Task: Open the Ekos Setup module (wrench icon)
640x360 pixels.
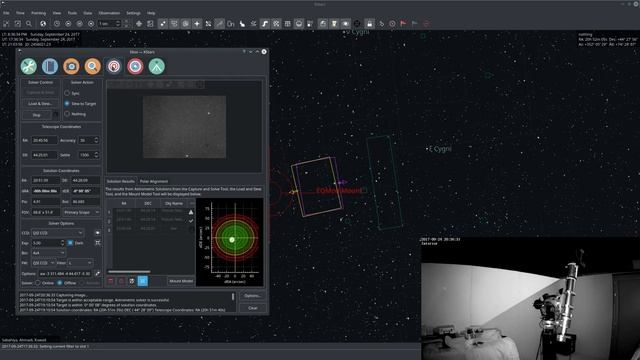Action: point(29,66)
